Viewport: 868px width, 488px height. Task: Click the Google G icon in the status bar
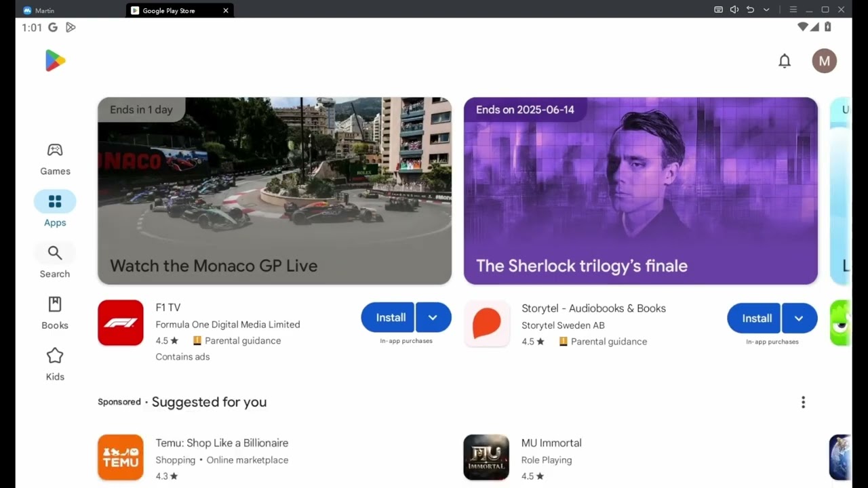pos(53,28)
